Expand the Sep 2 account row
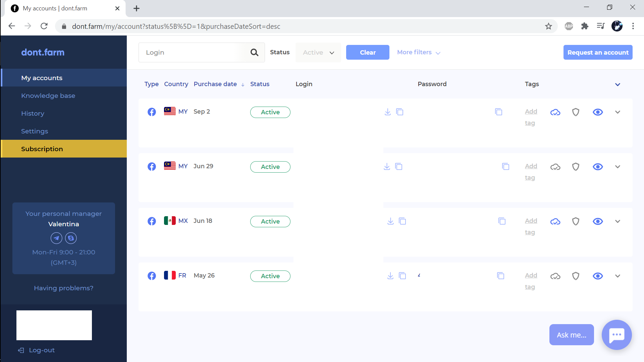 [x=618, y=112]
